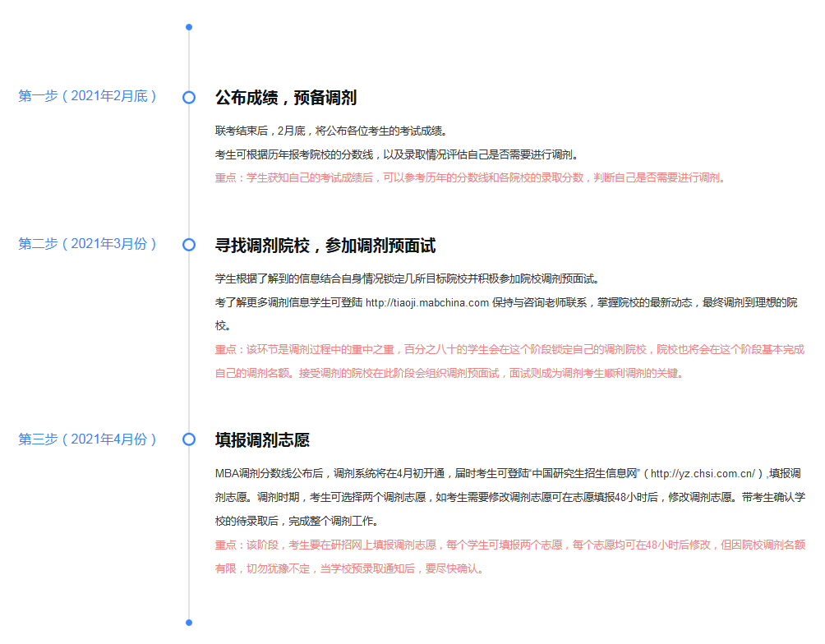Click the heading 寻找调剂院校，参加调剂预面试
The width and height of the screenshot is (825, 644).
pyautogui.click(x=325, y=246)
